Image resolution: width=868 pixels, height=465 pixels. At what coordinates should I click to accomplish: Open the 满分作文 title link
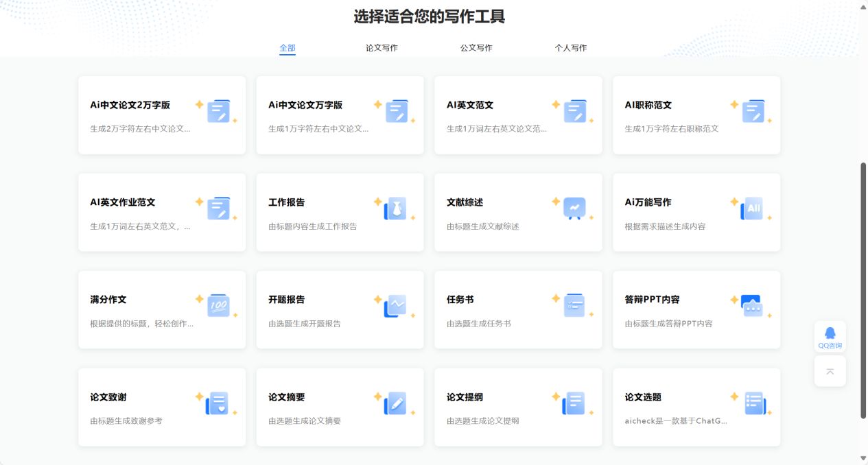point(108,300)
